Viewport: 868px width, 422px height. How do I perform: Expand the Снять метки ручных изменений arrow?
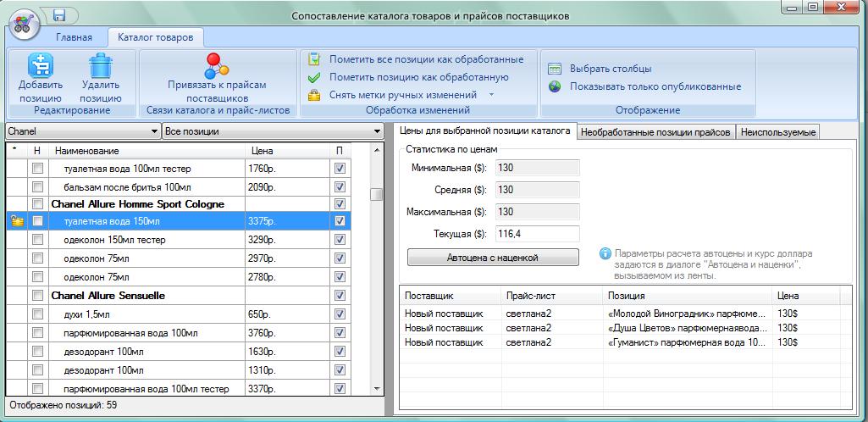pyautogui.click(x=491, y=95)
